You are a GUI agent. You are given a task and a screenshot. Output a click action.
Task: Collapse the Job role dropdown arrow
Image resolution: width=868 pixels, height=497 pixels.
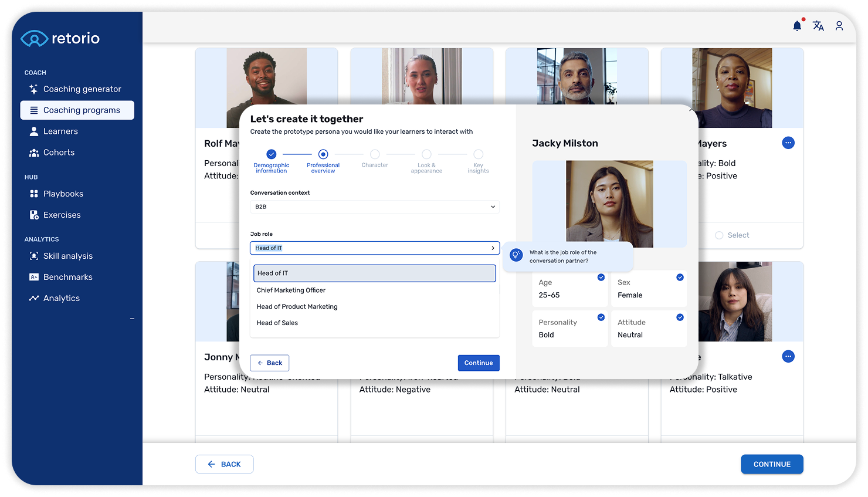493,248
